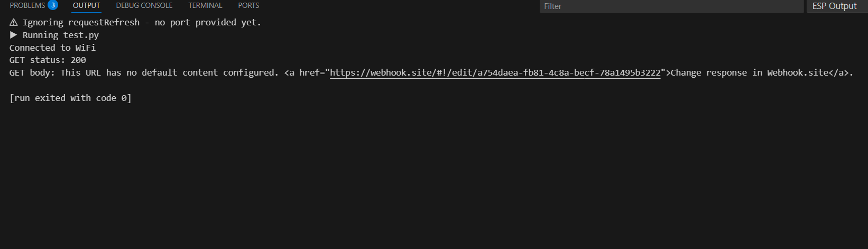Select the OUTPUT tab
The height and width of the screenshot is (249, 868).
point(87,5)
